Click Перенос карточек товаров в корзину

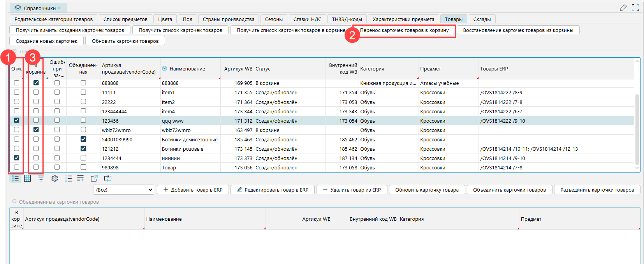[404, 30]
